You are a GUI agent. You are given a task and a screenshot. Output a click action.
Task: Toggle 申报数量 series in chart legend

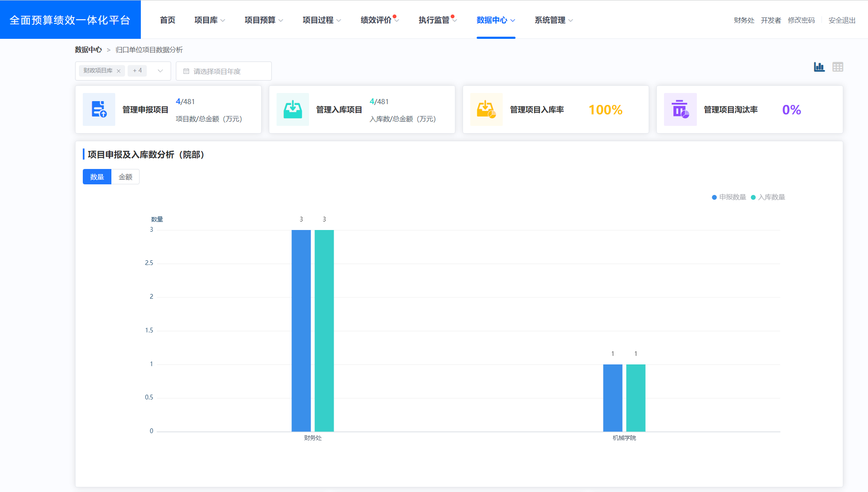point(728,197)
